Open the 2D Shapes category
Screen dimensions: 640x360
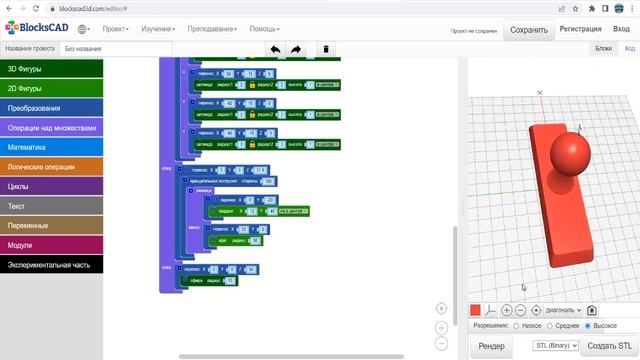(51, 89)
